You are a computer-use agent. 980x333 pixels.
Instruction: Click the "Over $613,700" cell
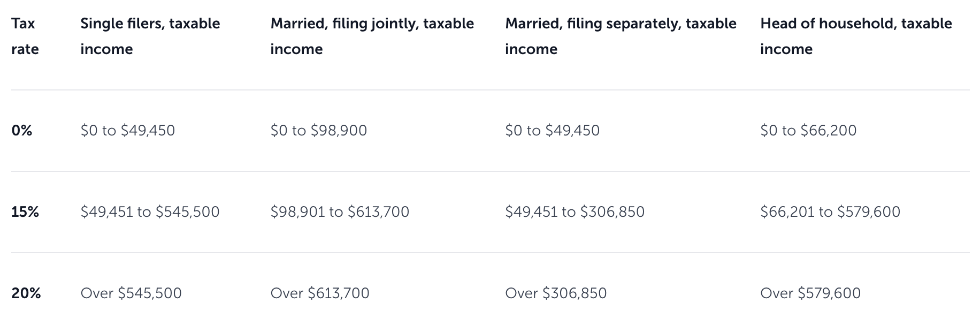(x=320, y=293)
